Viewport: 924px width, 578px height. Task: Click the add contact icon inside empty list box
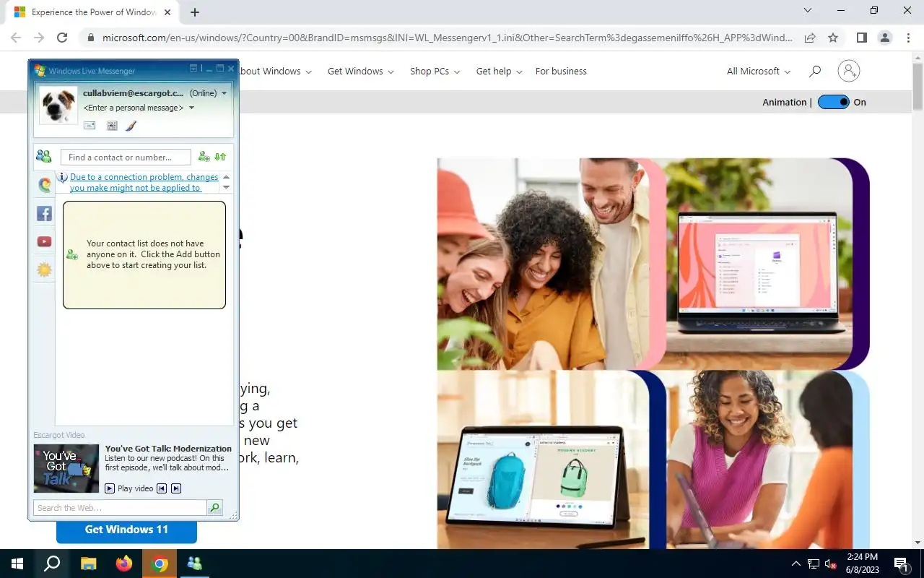click(72, 255)
